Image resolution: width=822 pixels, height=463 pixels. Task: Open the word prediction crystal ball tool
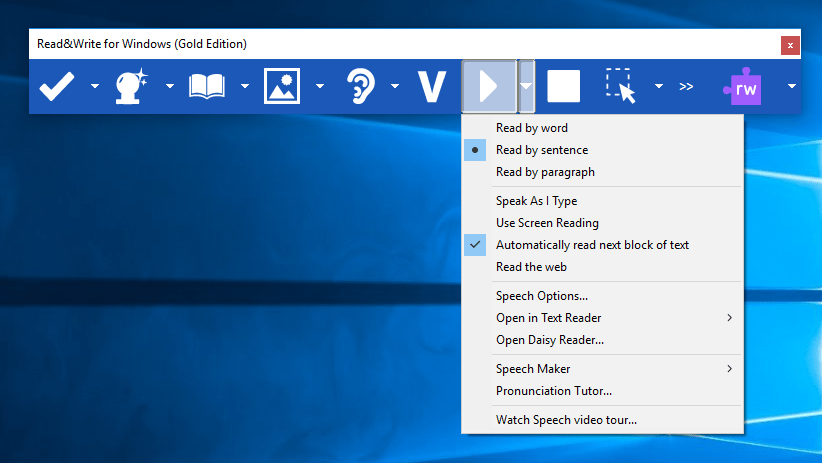[x=131, y=86]
